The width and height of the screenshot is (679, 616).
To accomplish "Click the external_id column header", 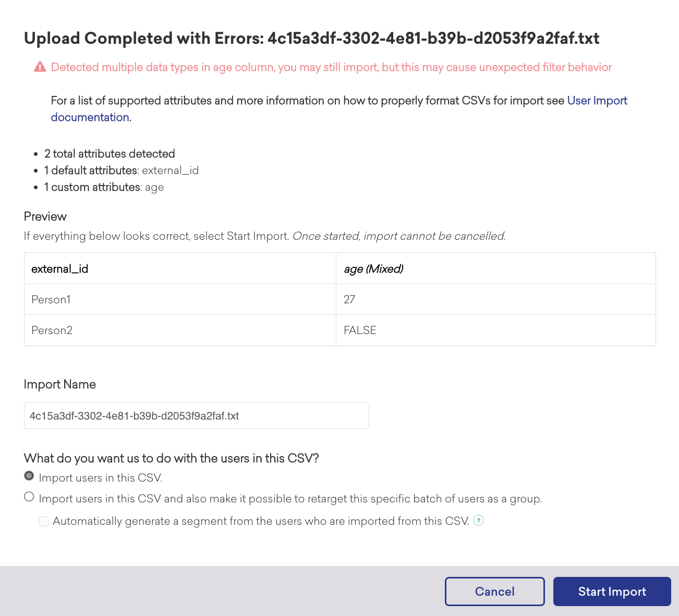I will point(180,268).
